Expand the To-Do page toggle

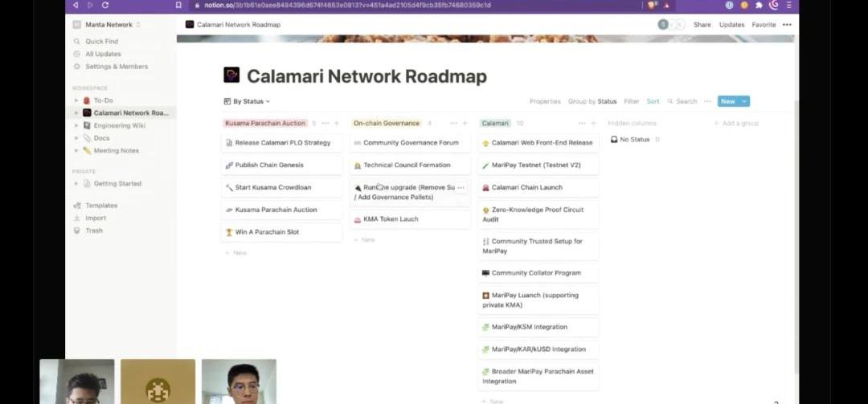tap(76, 100)
